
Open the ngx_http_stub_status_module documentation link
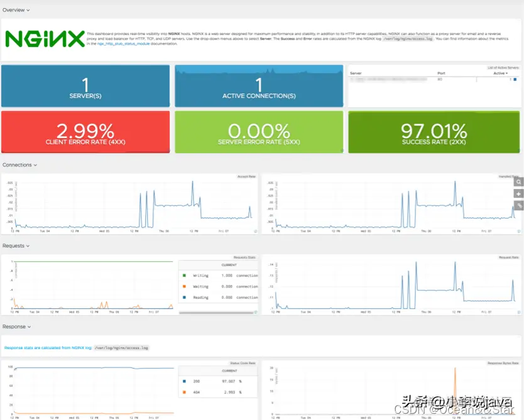coord(123,44)
